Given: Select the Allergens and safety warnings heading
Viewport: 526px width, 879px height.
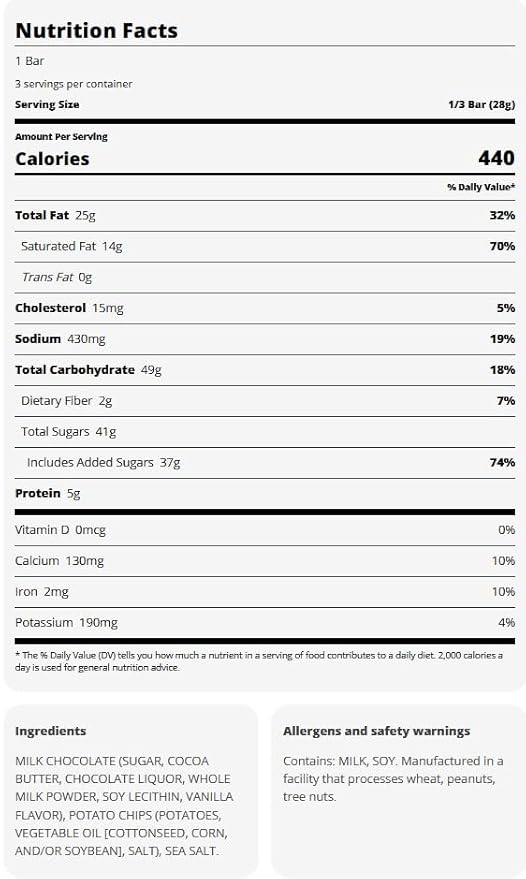Looking at the screenshot, I should pos(376,731).
